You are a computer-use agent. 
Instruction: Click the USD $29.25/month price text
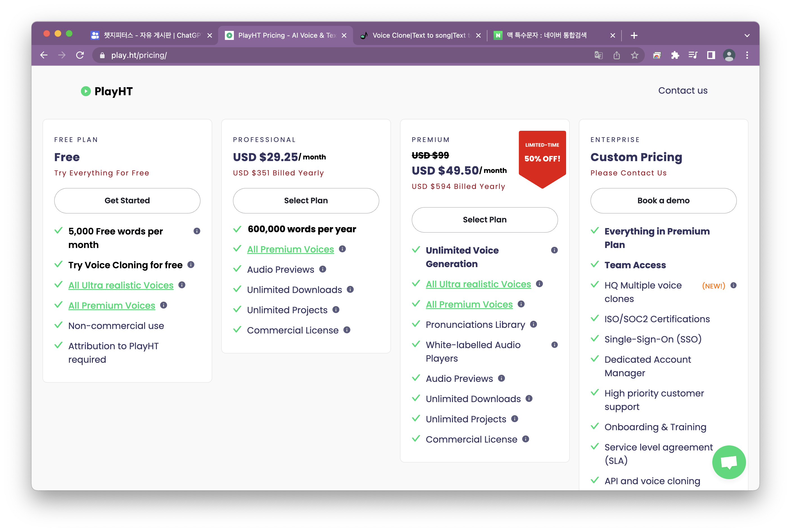coord(279,157)
